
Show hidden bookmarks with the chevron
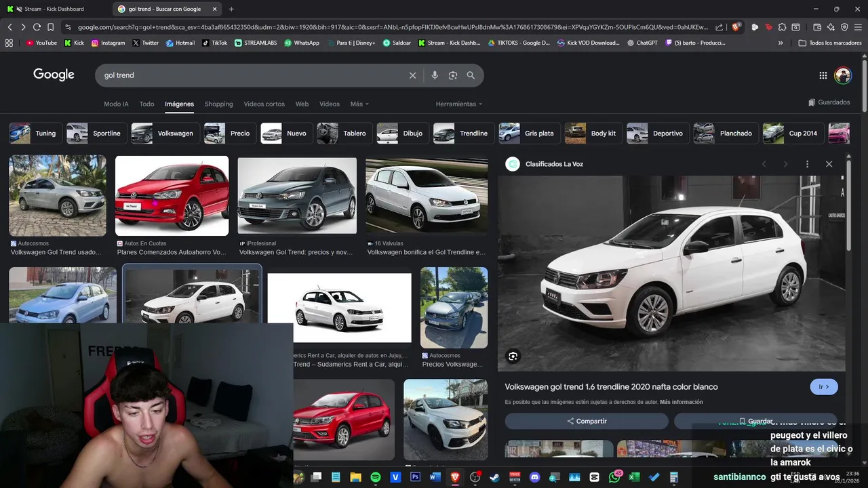[x=781, y=43]
